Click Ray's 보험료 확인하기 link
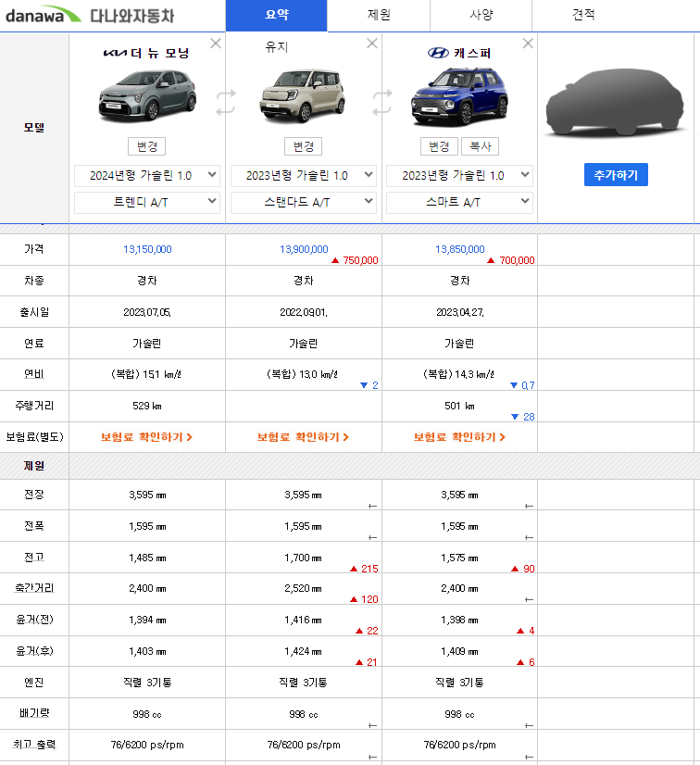Image resolution: width=700 pixels, height=765 pixels. [x=303, y=437]
